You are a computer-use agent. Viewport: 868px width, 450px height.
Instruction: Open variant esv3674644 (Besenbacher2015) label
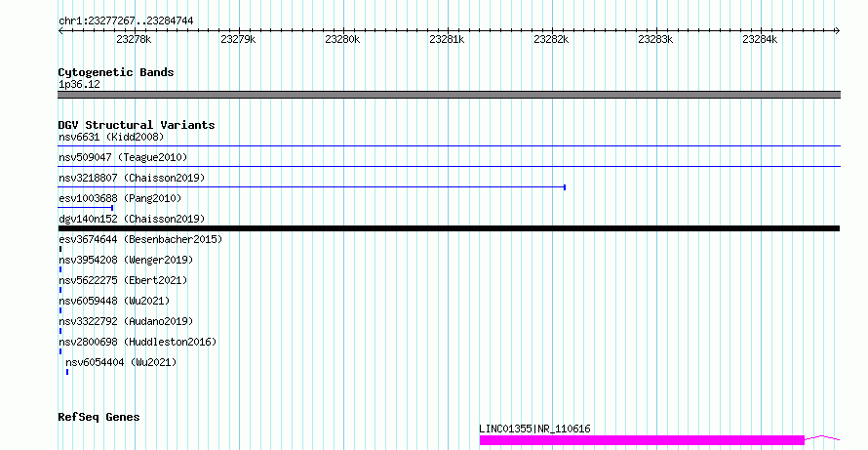point(140,239)
